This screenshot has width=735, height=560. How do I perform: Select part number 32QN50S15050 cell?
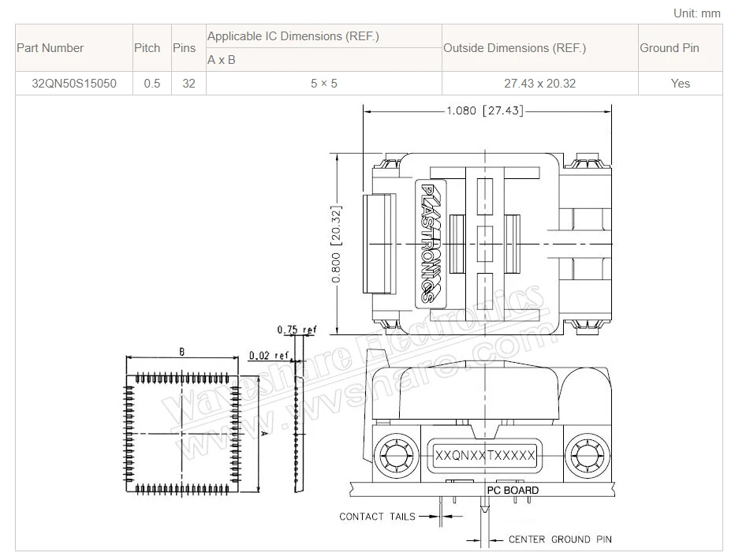pos(74,84)
